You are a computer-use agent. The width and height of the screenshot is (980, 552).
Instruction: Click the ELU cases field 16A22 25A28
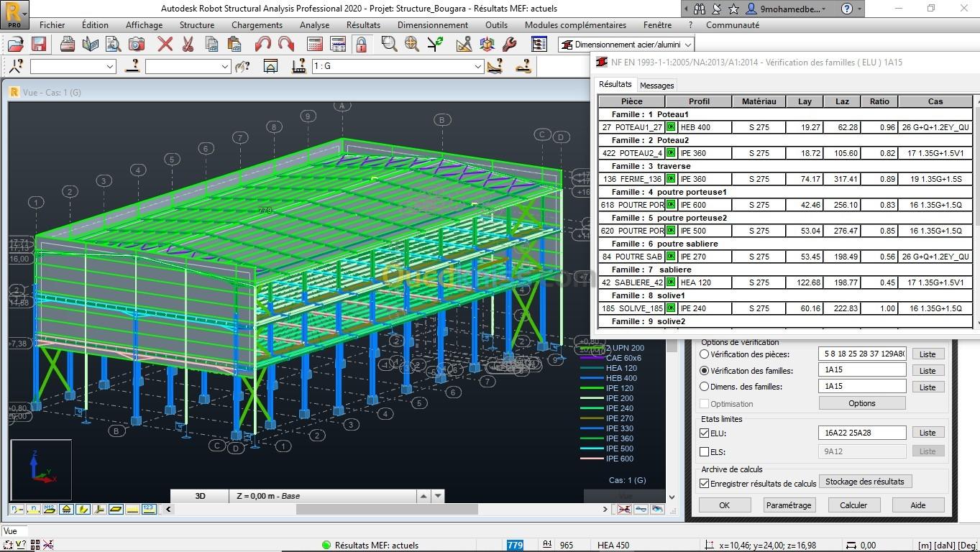pyautogui.click(x=862, y=433)
